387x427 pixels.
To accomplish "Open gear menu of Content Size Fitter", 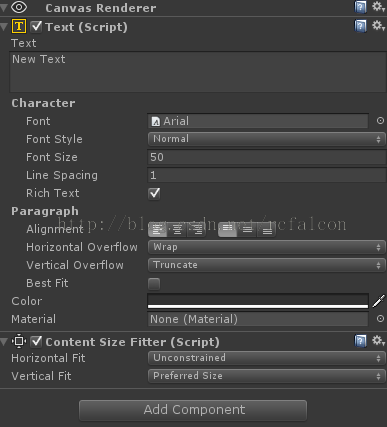I will [x=378, y=341].
